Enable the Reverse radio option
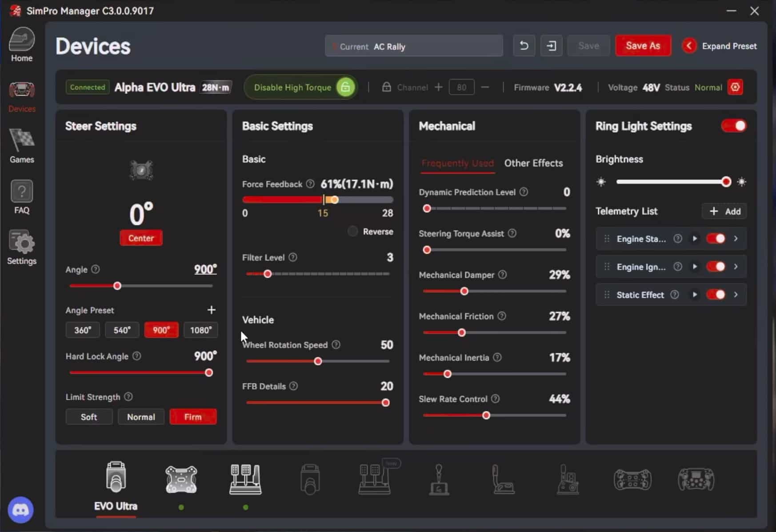The image size is (776, 532). [352, 232]
